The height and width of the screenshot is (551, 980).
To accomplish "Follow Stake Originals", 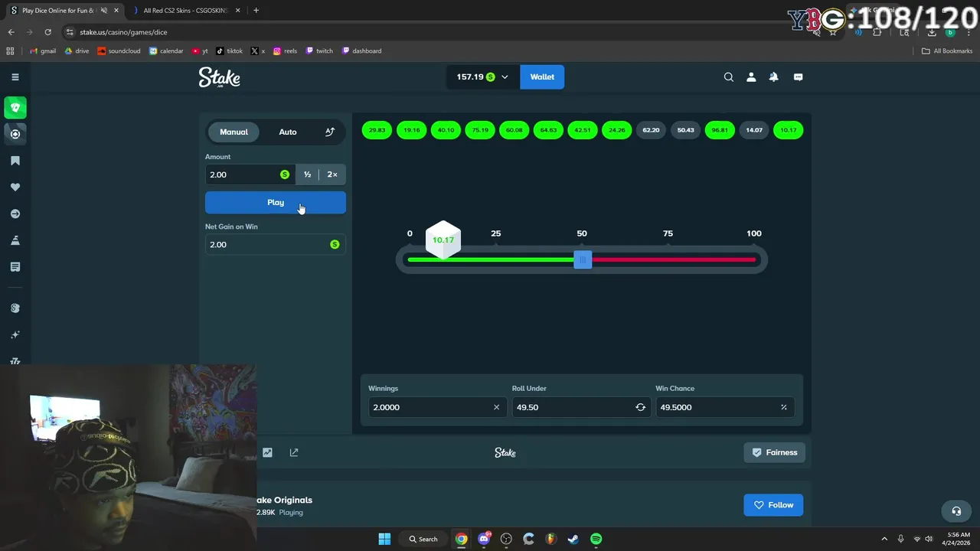I will coord(773,505).
